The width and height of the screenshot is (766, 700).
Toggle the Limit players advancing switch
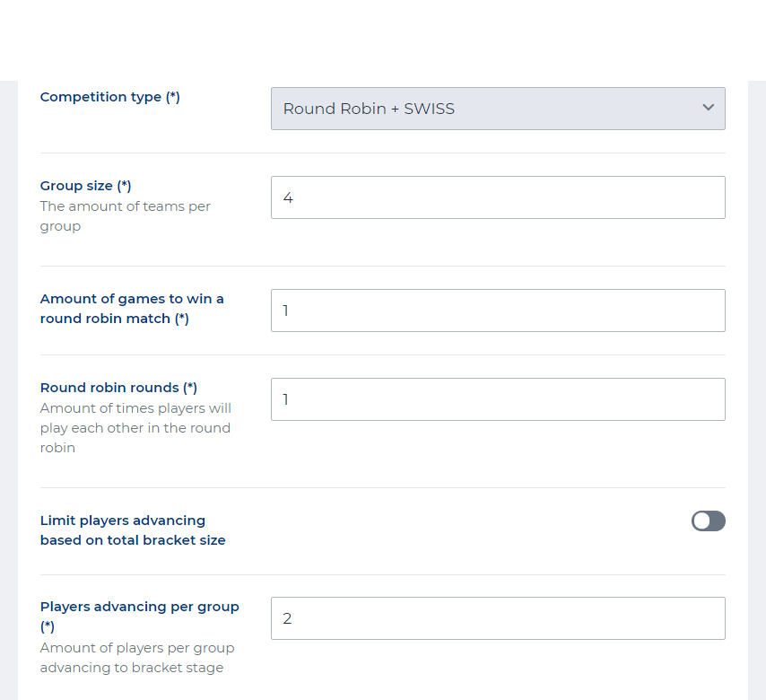708,521
